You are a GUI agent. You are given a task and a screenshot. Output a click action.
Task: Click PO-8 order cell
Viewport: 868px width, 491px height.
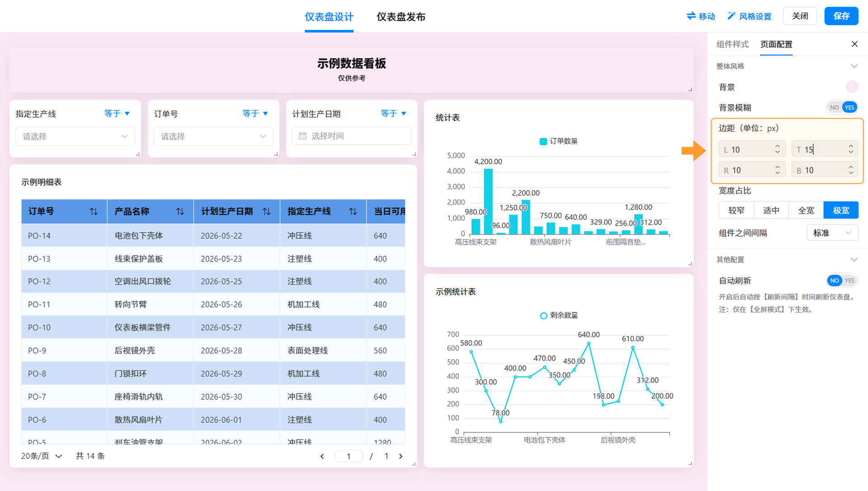[64, 374]
